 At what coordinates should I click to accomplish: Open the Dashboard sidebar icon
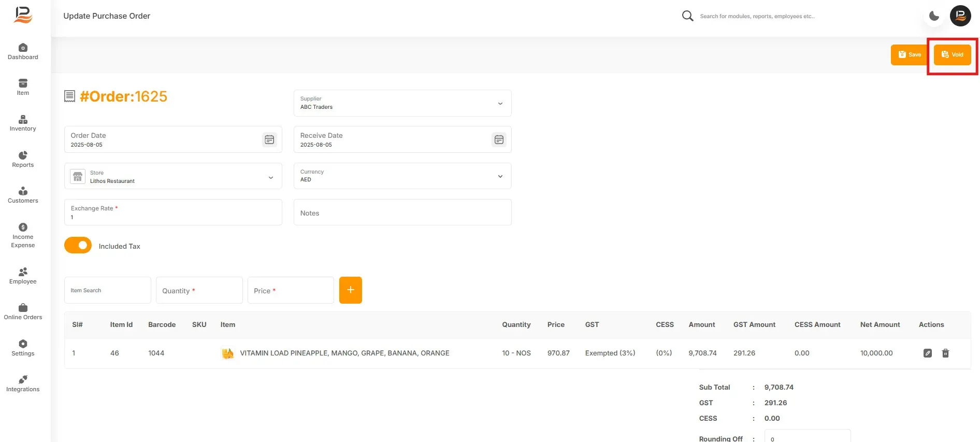(23, 48)
